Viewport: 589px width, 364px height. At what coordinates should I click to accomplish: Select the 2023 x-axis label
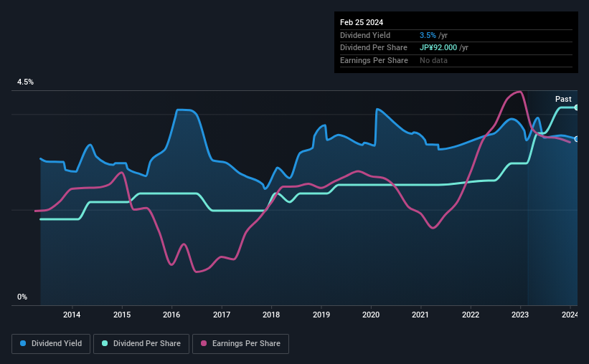point(520,315)
